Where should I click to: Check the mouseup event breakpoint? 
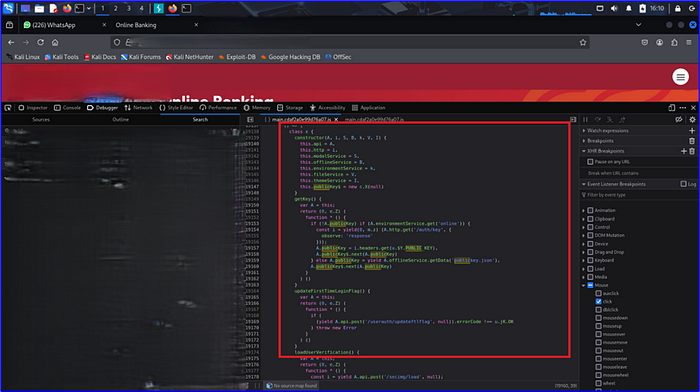click(x=598, y=326)
